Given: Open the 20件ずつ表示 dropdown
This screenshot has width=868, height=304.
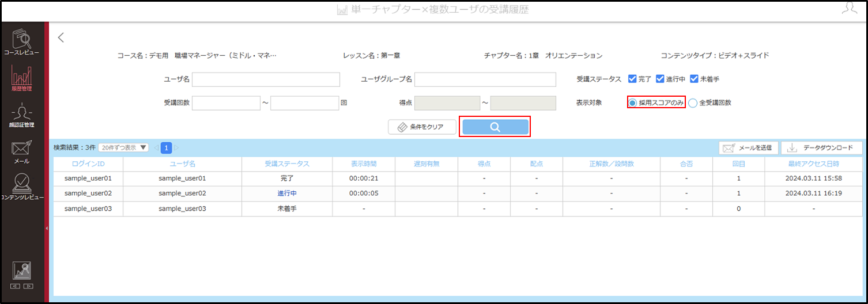Looking at the screenshot, I should [123, 148].
